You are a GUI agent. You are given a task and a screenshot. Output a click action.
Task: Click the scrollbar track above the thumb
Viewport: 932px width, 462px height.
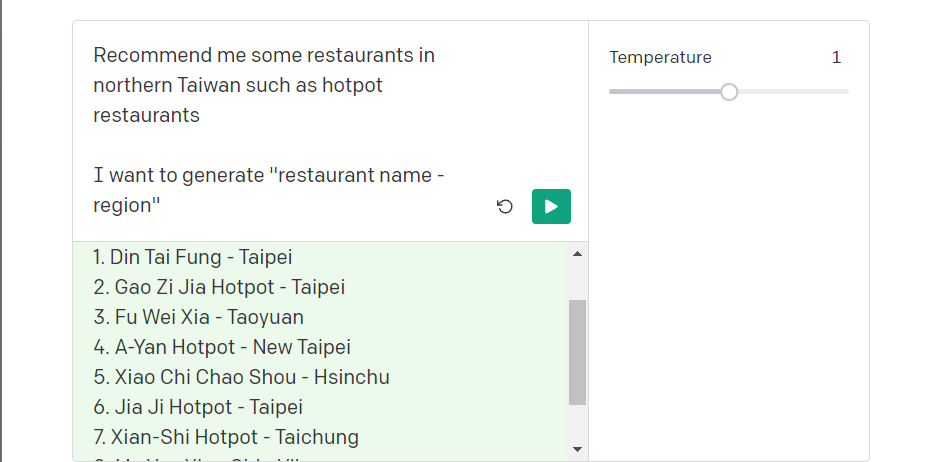click(x=577, y=281)
